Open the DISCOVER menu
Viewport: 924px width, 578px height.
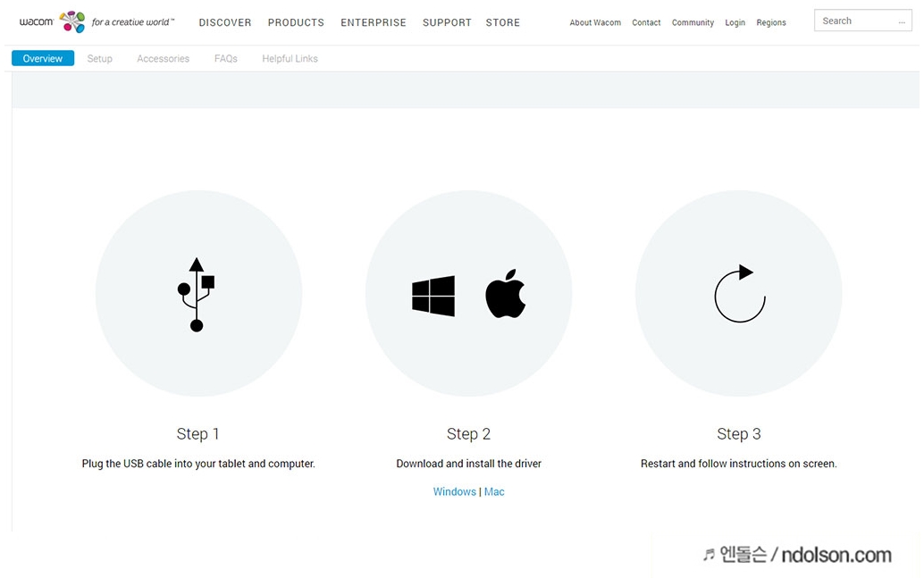tap(225, 22)
